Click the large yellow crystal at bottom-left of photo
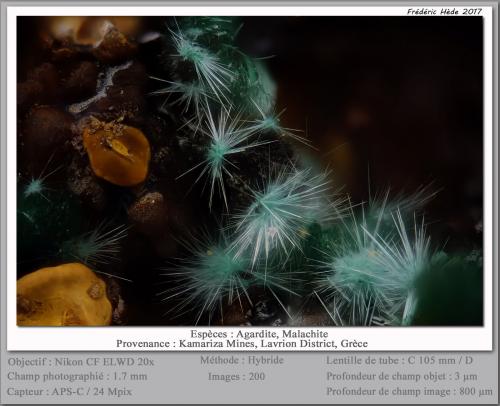 pos(64,295)
